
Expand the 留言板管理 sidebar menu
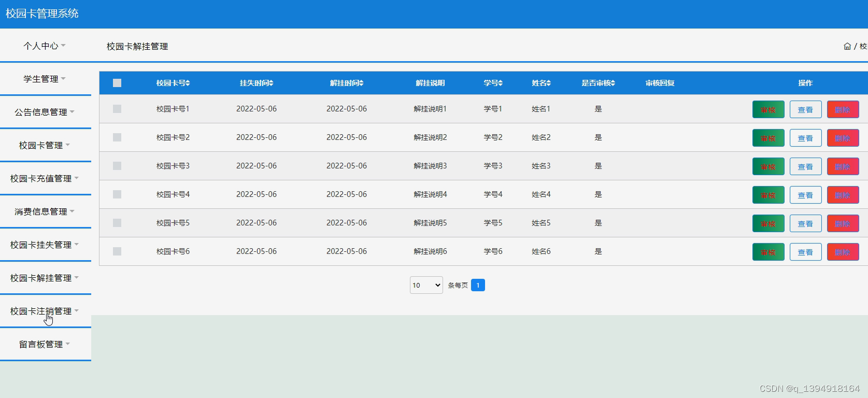[45, 344]
